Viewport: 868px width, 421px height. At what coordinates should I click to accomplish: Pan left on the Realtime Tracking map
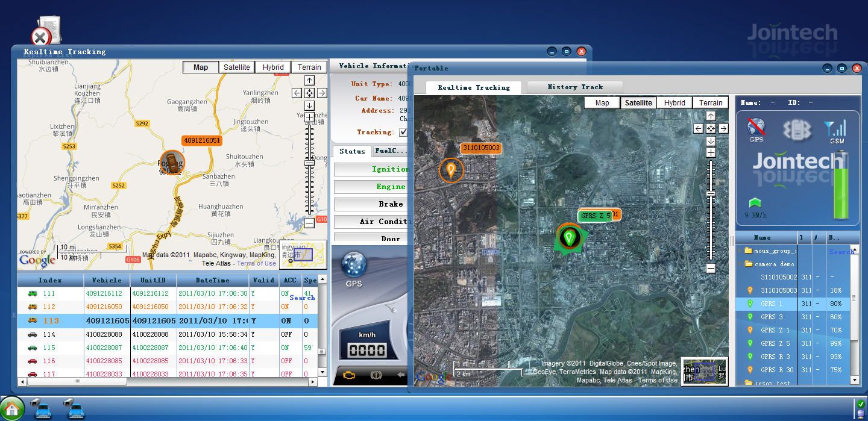click(x=297, y=93)
